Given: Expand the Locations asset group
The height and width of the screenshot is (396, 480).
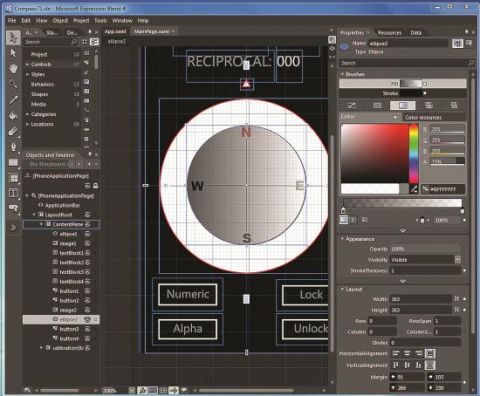Looking at the screenshot, I should coord(27,124).
